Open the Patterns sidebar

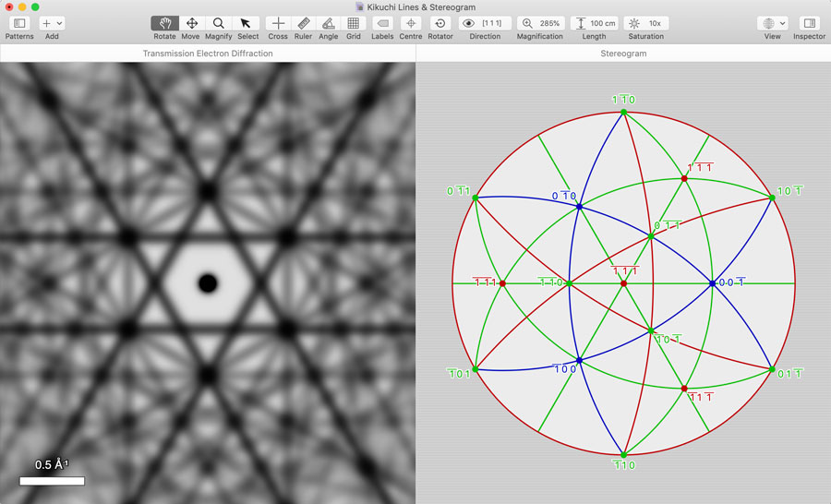(19, 23)
